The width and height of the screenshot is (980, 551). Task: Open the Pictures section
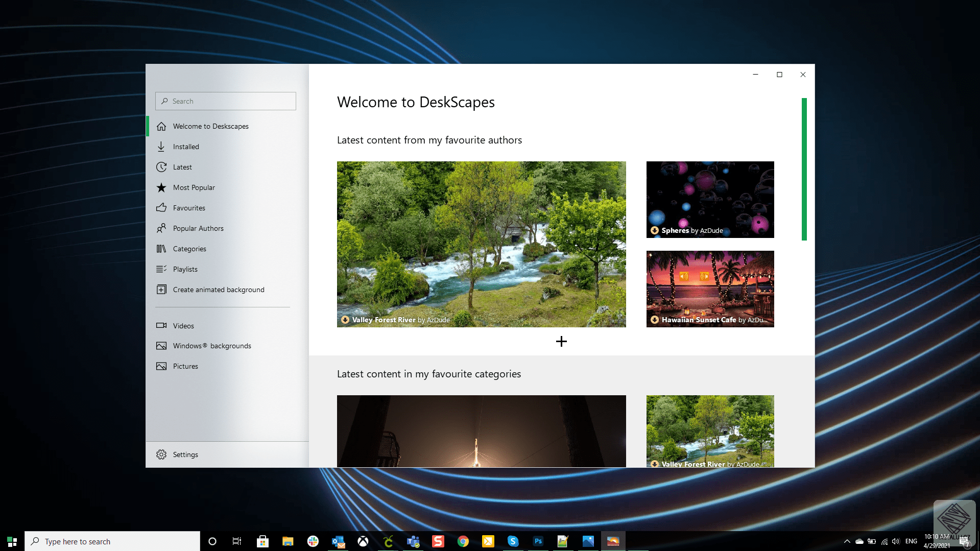185,366
